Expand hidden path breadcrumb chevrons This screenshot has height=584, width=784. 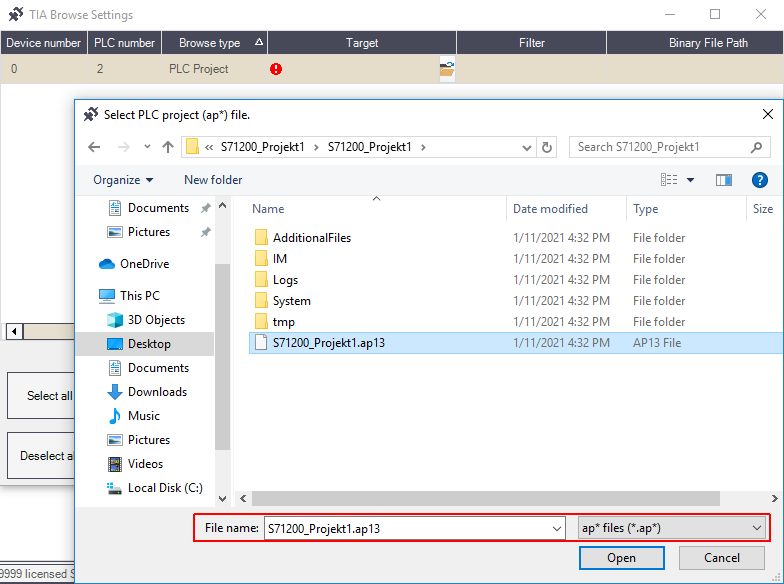(x=209, y=147)
